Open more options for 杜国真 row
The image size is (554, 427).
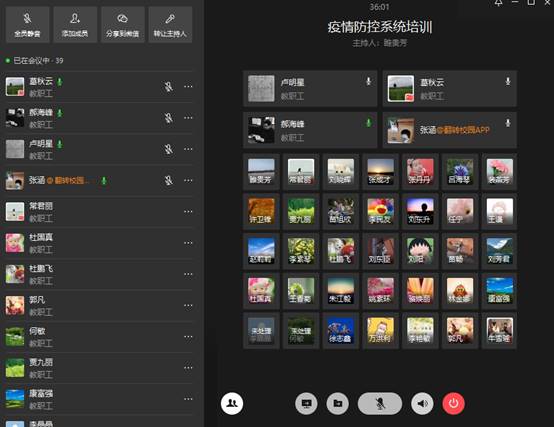188,243
